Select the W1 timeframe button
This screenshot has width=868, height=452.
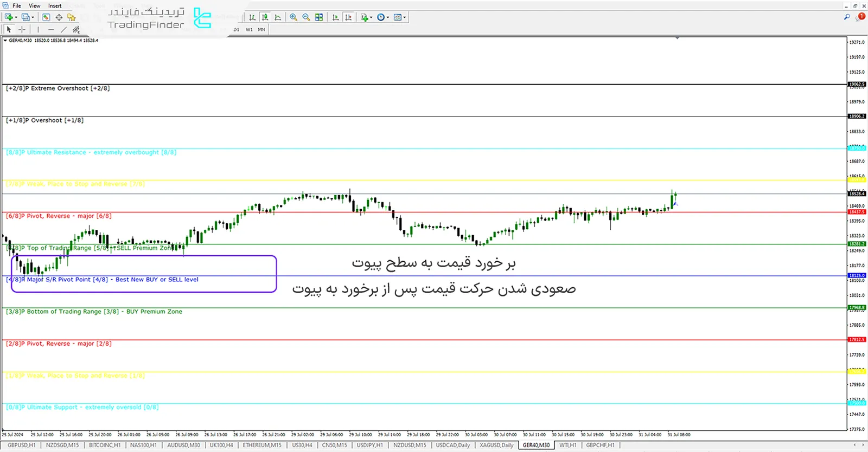249,29
